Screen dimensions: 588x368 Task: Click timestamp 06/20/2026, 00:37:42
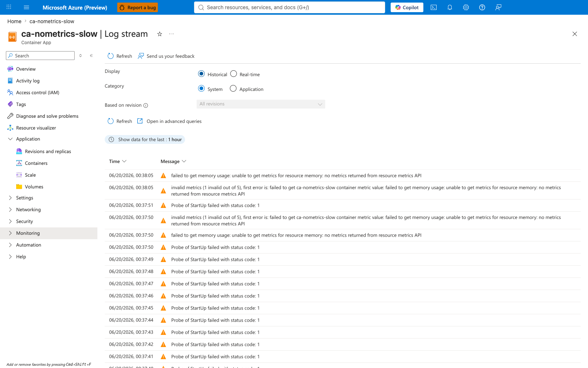point(131,344)
